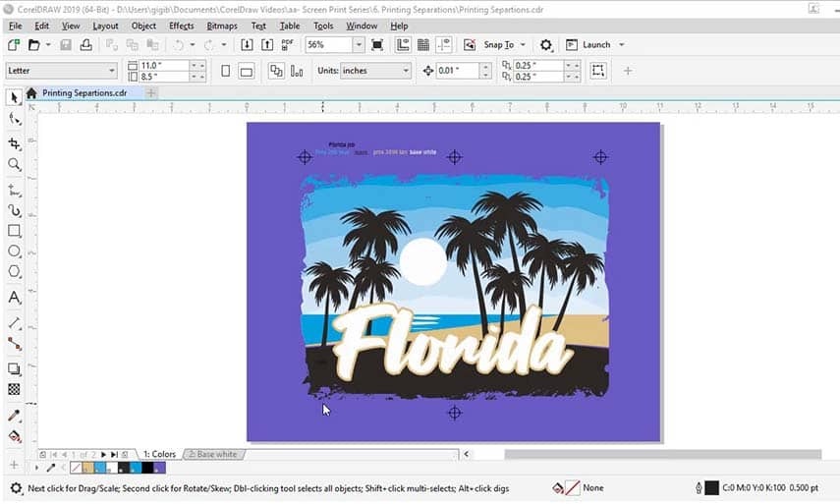840x504 pixels.
Task: Click the page width 11.0 field
Action: (x=164, y=66)
